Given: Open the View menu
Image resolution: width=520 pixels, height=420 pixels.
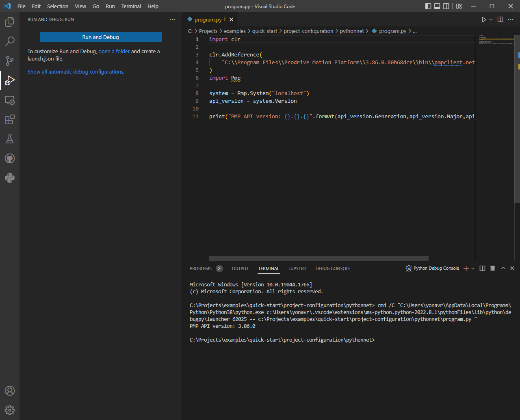Looking at the screenshot, I should pyautogui.click(x=80, y=6).
